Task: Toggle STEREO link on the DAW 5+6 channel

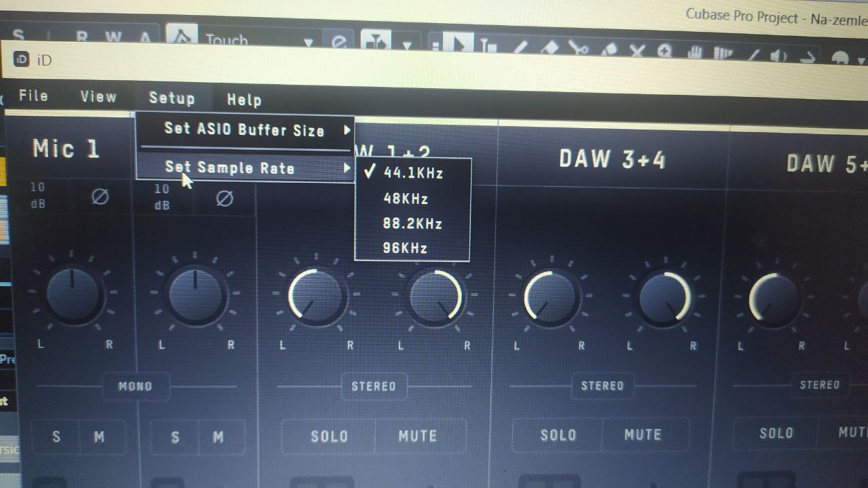Action: [x=819, y=385]
